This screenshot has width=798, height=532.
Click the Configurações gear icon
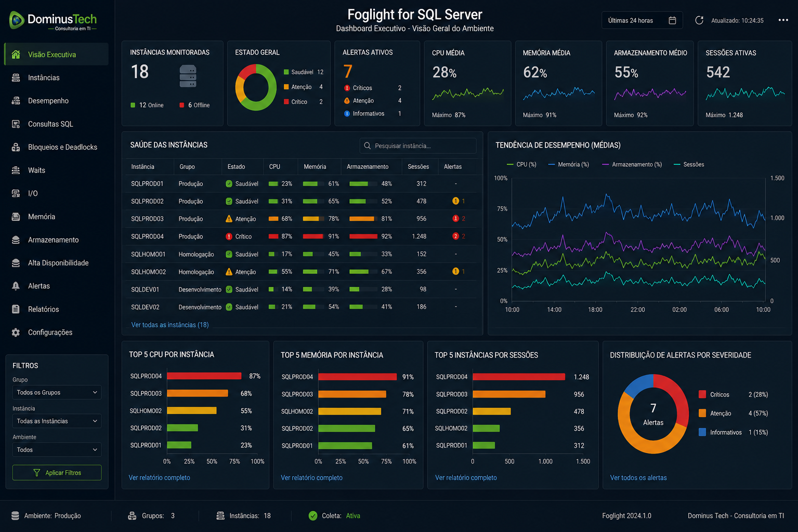(16, 332)
